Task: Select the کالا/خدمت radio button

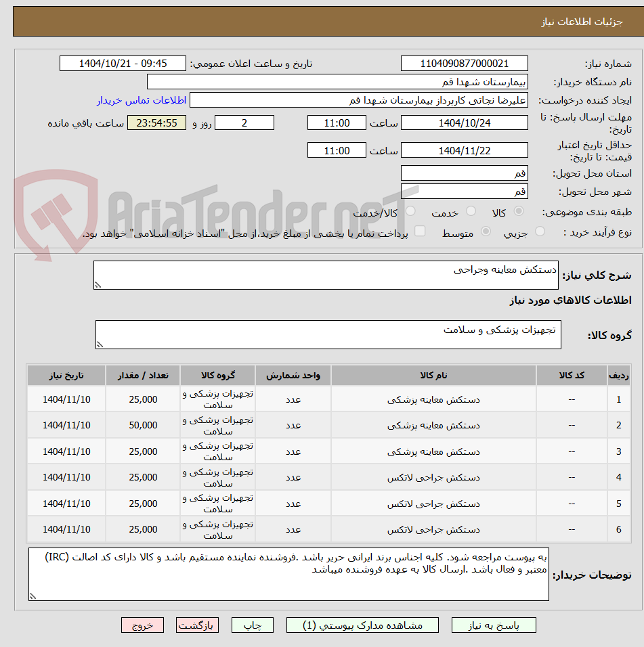Action: 411,211
